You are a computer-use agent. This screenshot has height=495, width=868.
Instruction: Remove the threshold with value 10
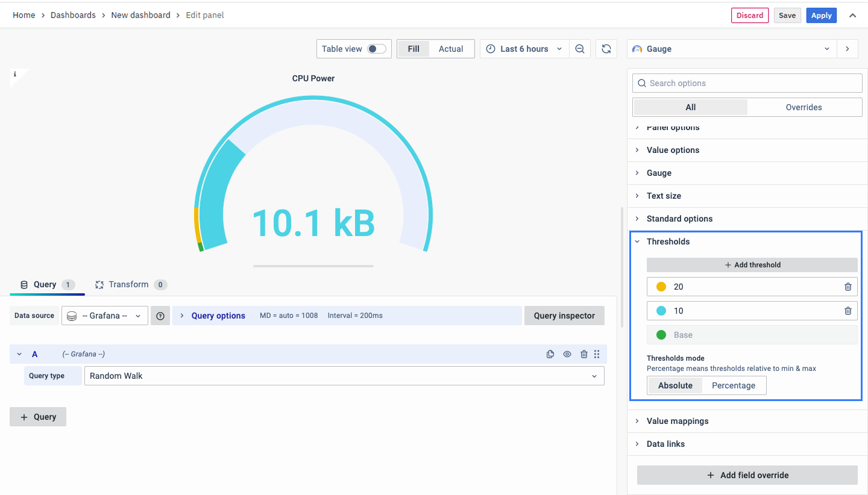coord(848,311)
